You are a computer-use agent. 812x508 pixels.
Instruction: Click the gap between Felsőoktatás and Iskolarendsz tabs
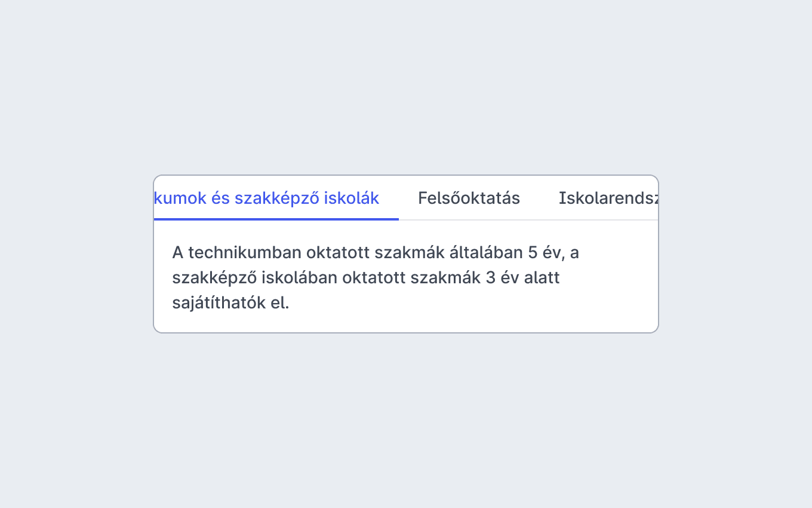[540, 198]
